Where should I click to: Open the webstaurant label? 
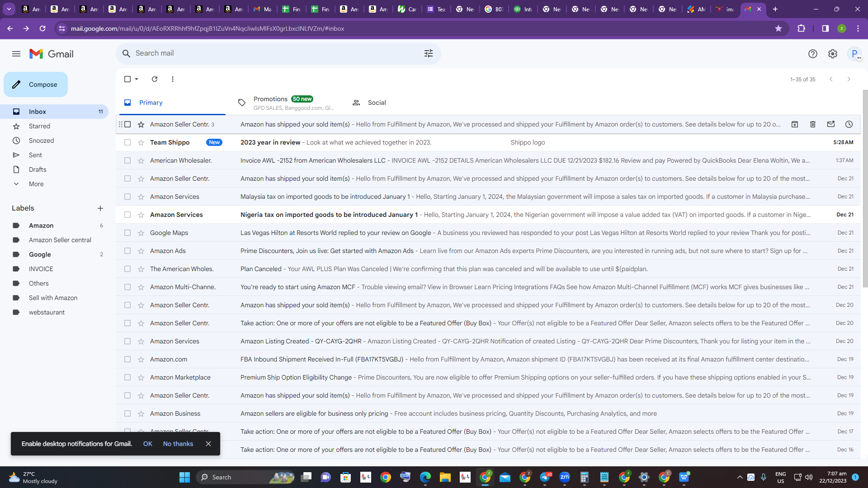47,312
